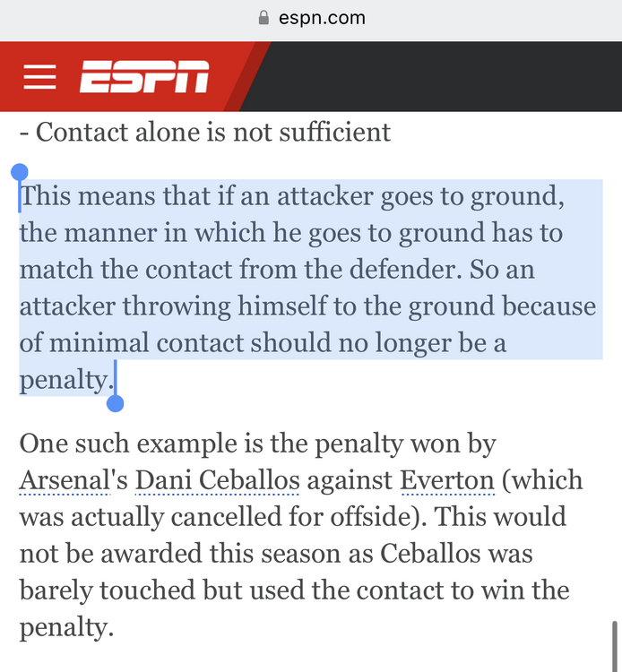This screenshot has width=622, height=672.
Task: Tap the highlighted word "penalty." ending the selection
Action: (x=65, y=380)
